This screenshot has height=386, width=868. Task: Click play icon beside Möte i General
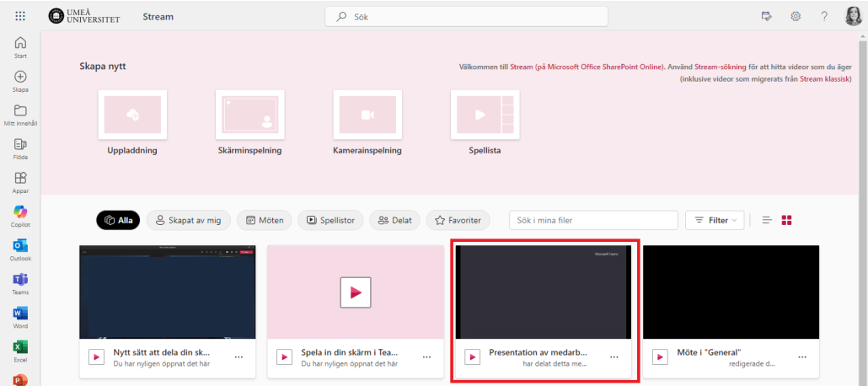click(x=661, y=357)
